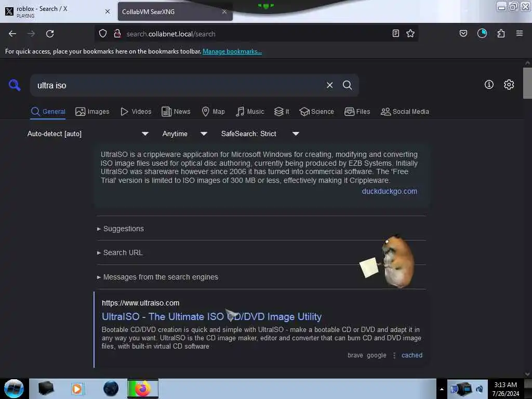This screenshot has width=532, height=399.
Task: Open the Anytime time range dropdown
Action: pos(184,134)
